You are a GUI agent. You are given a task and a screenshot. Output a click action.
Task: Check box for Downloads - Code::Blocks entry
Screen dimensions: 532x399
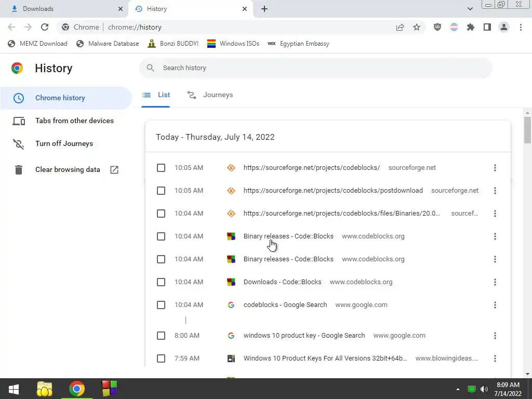[161, 282]
